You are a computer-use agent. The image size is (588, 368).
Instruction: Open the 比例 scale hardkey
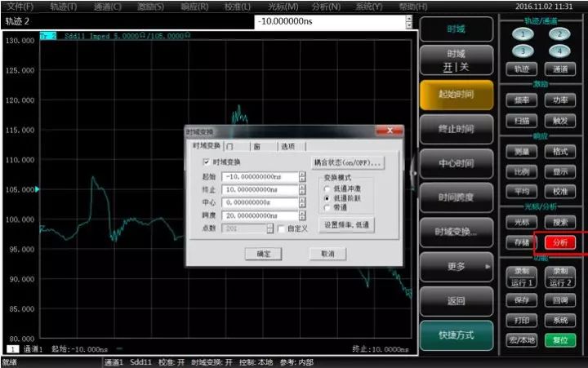522,171
